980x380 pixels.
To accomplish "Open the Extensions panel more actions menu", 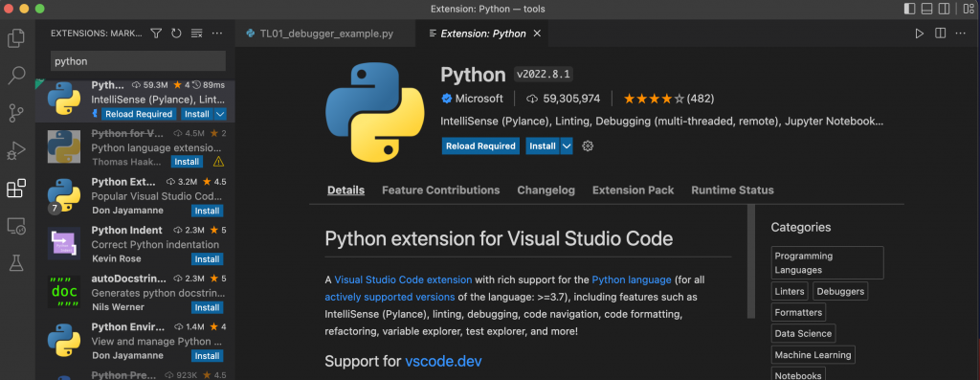I will (217, 34).
